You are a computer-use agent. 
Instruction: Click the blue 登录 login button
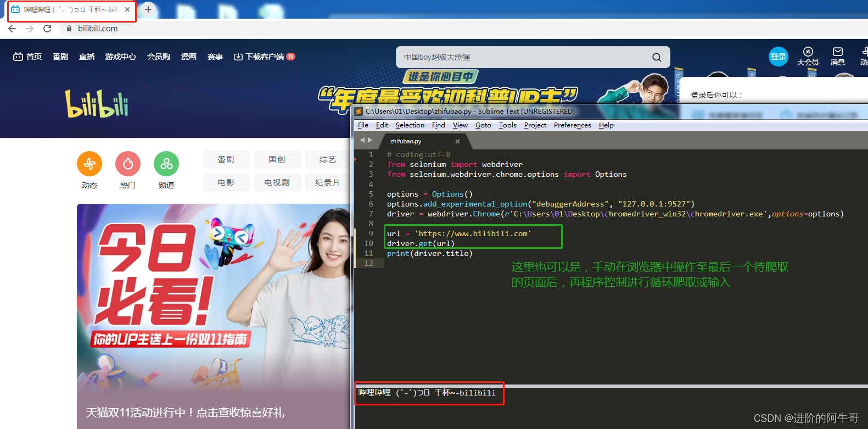pyautogui.click(x=779, y=57)
